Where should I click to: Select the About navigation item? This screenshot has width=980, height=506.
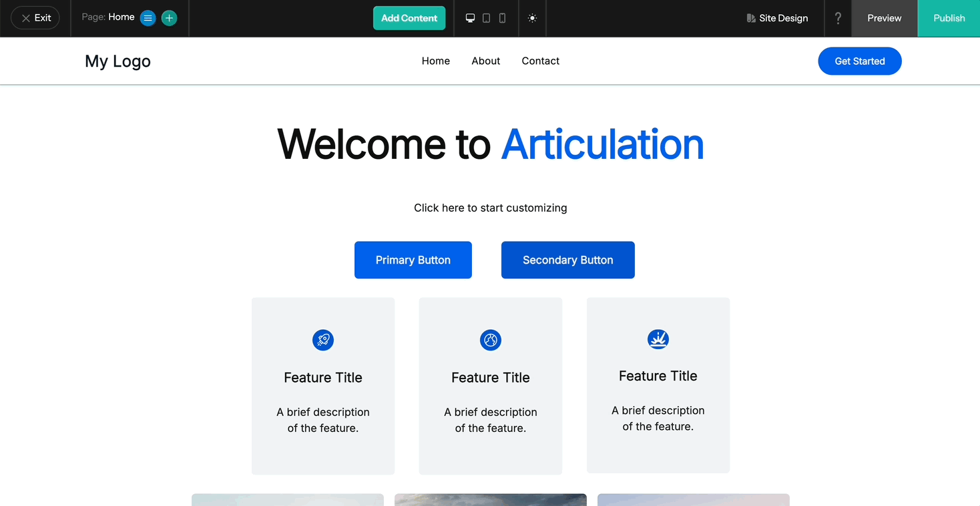pos(485,61)
